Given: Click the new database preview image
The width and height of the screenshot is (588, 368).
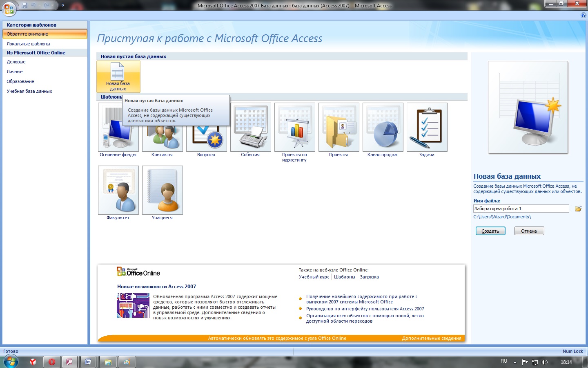Looking at the screenshot, I should (528, 108).
